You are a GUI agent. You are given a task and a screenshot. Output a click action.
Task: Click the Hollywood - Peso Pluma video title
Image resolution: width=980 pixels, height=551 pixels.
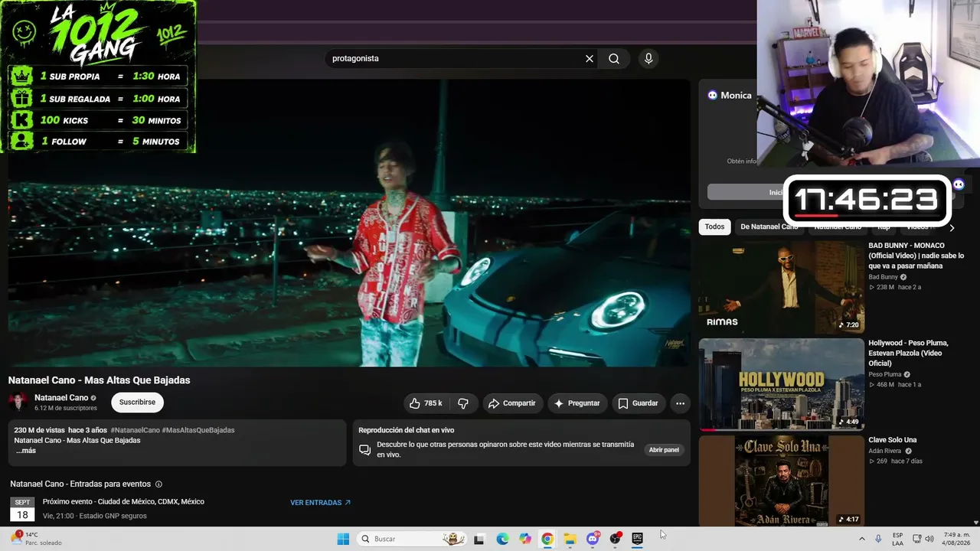909,353
